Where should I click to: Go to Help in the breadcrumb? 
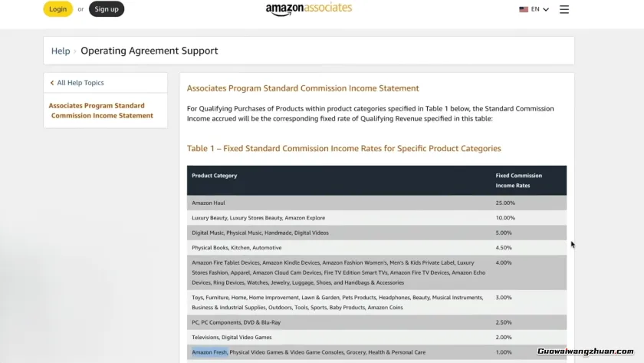61,51
